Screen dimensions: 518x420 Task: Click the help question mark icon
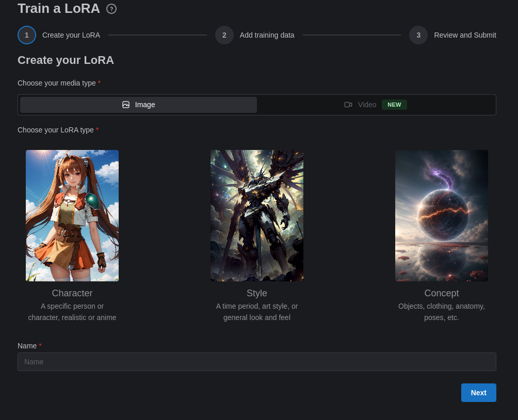pyautogui.click(x=111, y=9)
